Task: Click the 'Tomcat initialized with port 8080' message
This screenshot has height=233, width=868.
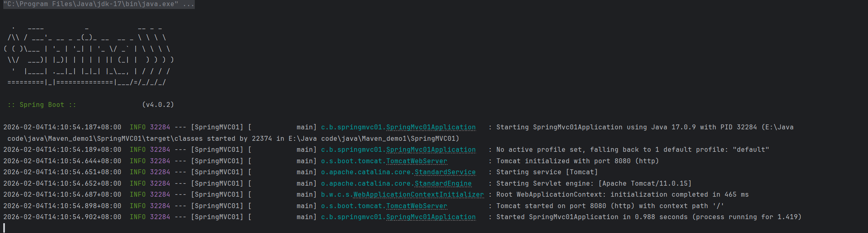Action: coord(577,161)
